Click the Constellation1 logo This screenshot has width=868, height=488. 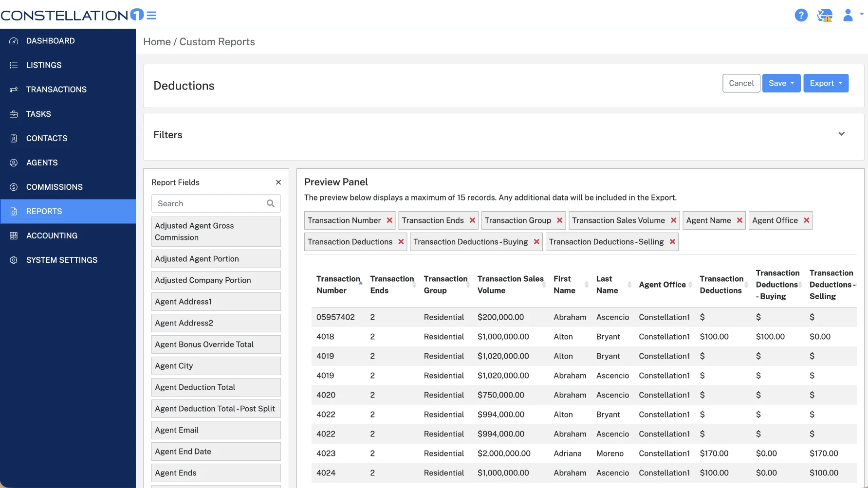coord(72,15)
